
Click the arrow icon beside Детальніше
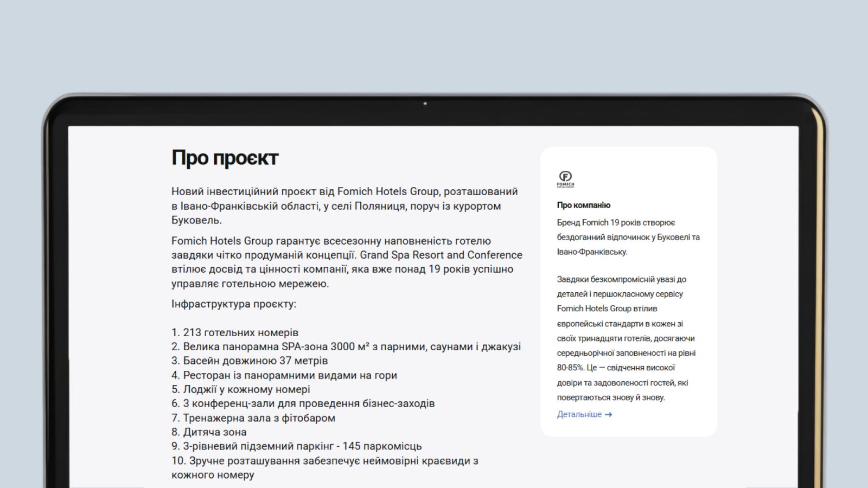[608, 415]
